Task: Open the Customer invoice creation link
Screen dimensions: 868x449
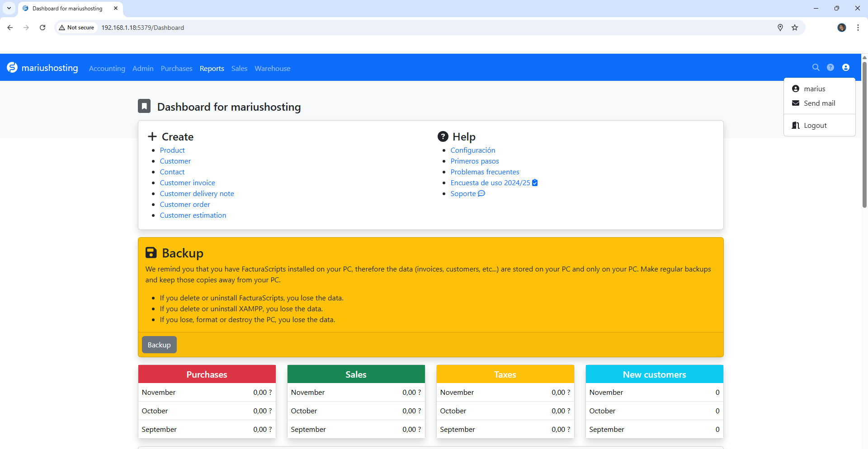Action: tap(187, 182)
